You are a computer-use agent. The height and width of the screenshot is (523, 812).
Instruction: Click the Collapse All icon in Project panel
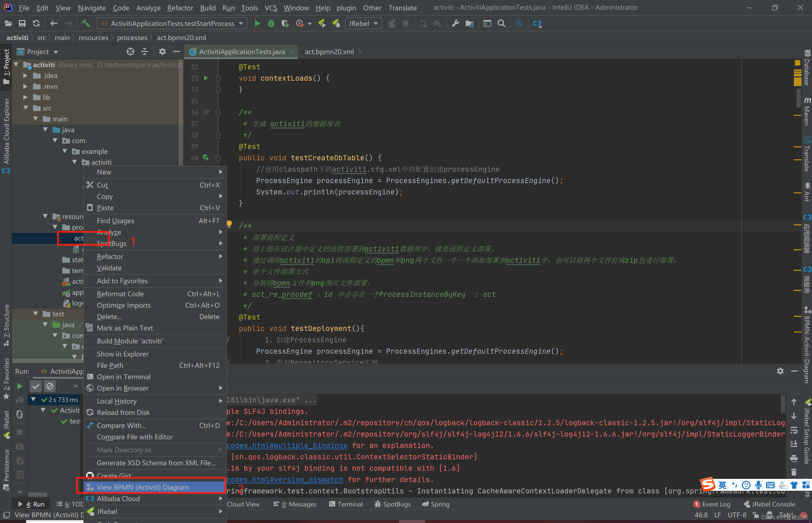(x=145, y=52)
